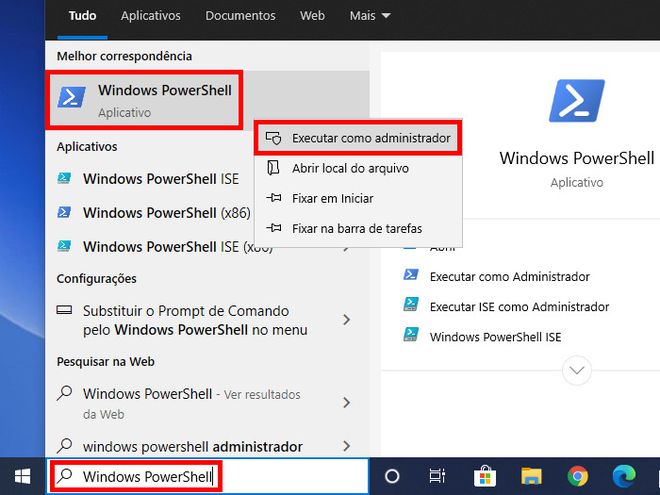The width and height of the screenshot is (660, 495).
Task: Switch to the Aplicativos tab
Action: click(x=151, y=16)
